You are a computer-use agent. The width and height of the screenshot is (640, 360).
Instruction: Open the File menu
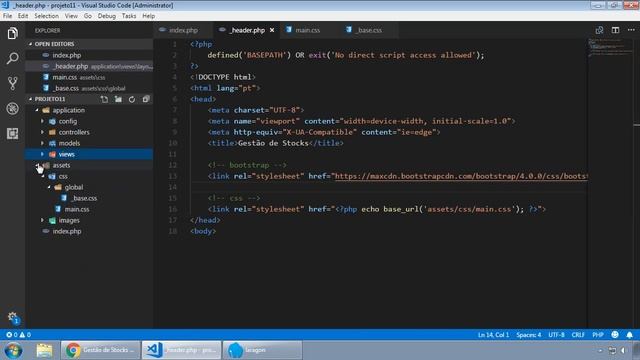(7, 16)
